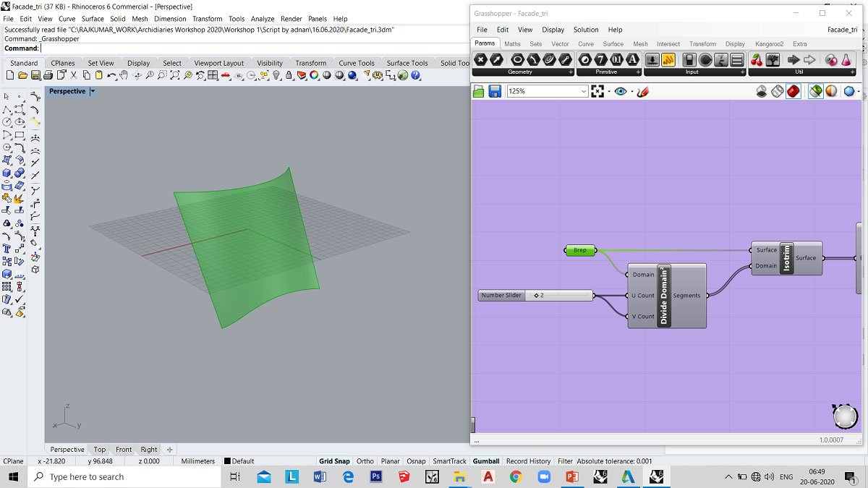This screenshot has width=868, height=488.
Task: Click the Pan hand icon in Rhino toolbar
Action: click(x=124, y=75)
